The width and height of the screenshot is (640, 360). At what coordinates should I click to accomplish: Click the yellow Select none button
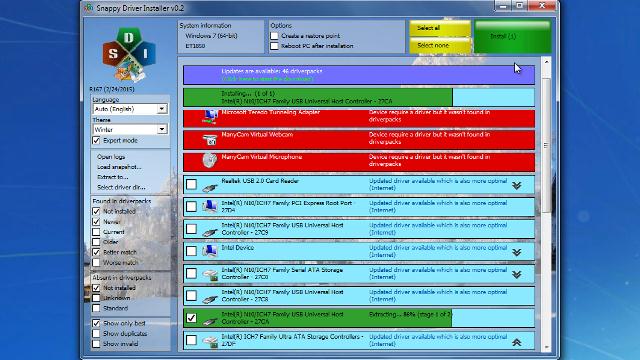[x=440, y=46]
